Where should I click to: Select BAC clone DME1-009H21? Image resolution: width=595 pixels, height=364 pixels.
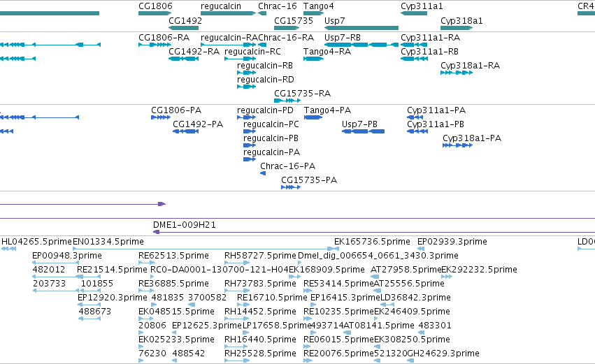[x=374, y=232]
